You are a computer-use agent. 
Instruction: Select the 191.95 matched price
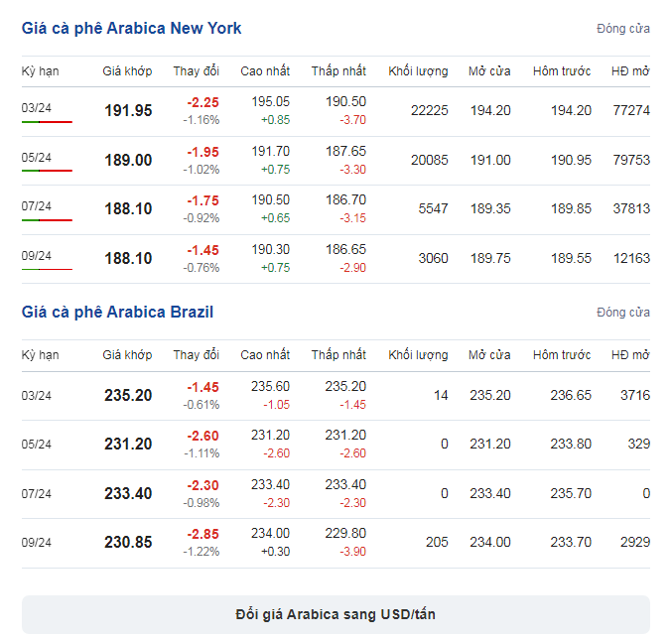coord(128,110)
